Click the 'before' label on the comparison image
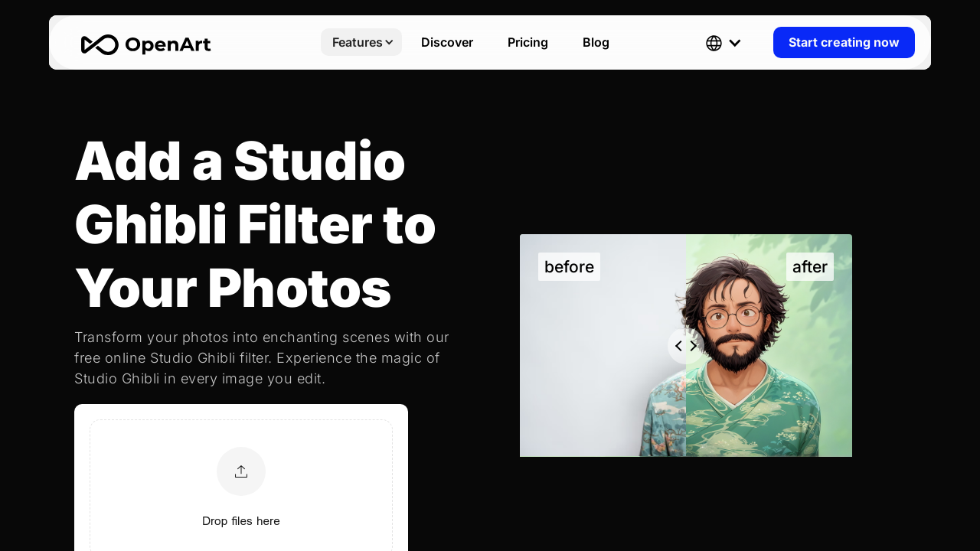The height and width of the screenshot is (551, 980). [x=569, y=267]
